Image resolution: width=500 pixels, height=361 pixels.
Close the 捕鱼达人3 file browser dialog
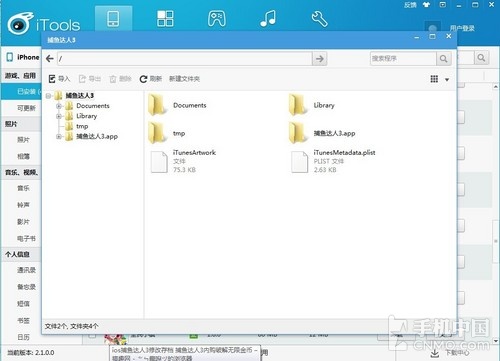pos(449,36)
